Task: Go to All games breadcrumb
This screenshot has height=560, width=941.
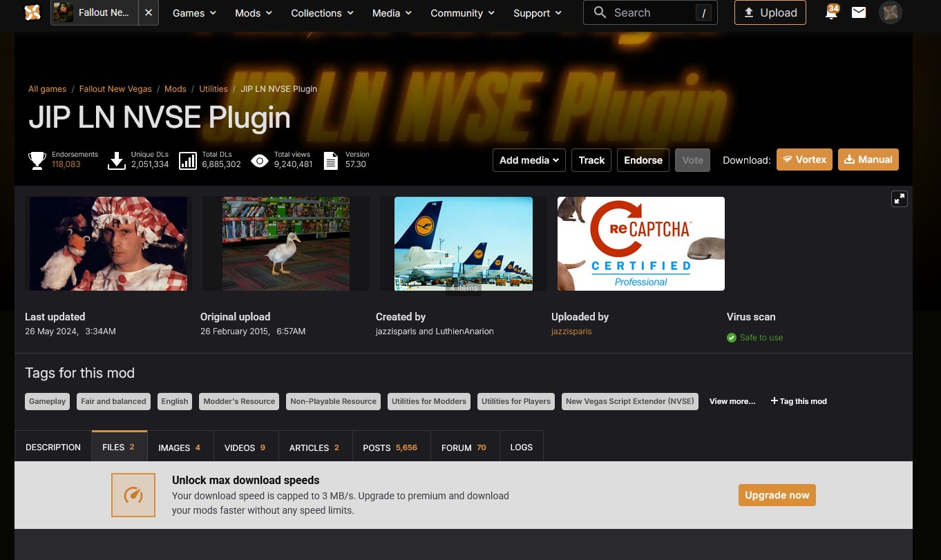Action: point(48,89)
